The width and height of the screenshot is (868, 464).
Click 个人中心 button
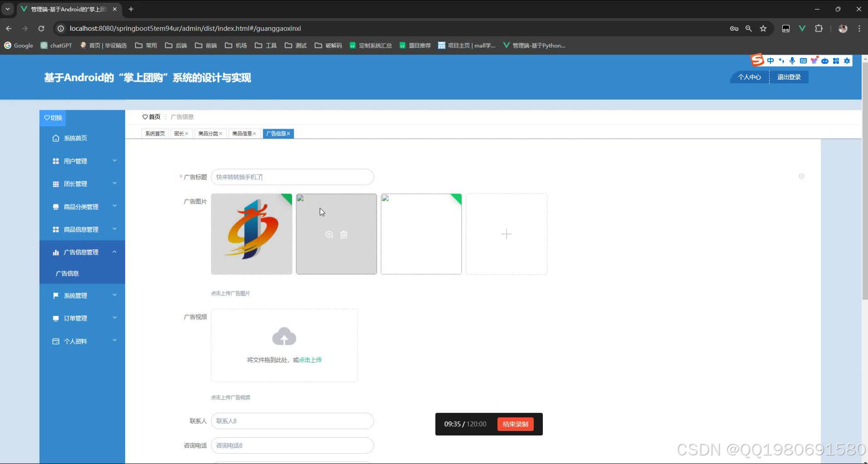(749, 77)
